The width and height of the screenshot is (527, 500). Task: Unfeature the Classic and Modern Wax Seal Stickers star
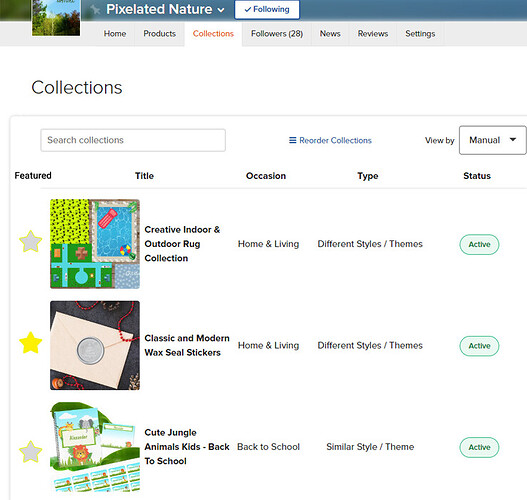(x=31, y=343)
